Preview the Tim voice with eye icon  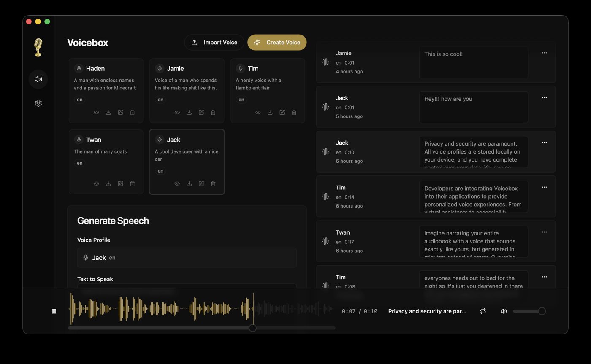point(258,113)
